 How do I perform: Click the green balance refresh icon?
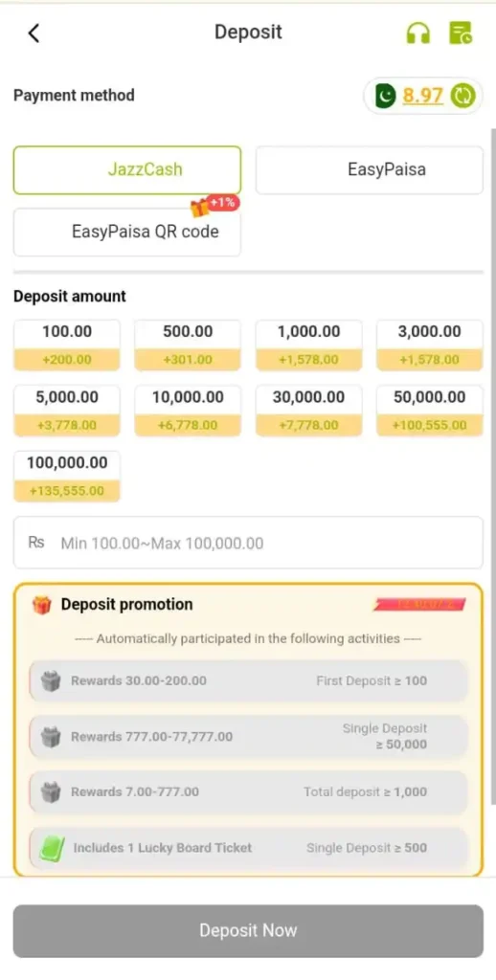pyautogui.click(x=464, y=96)
